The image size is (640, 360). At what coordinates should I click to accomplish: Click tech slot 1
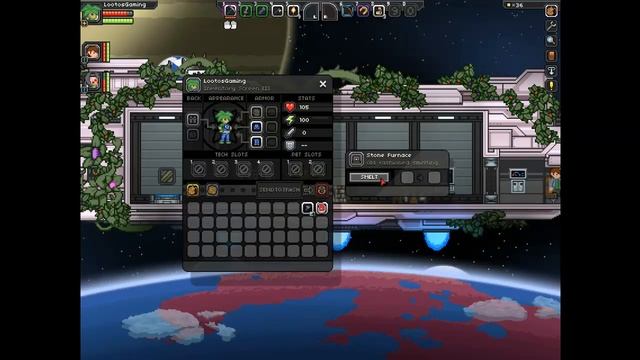[199, 169]
